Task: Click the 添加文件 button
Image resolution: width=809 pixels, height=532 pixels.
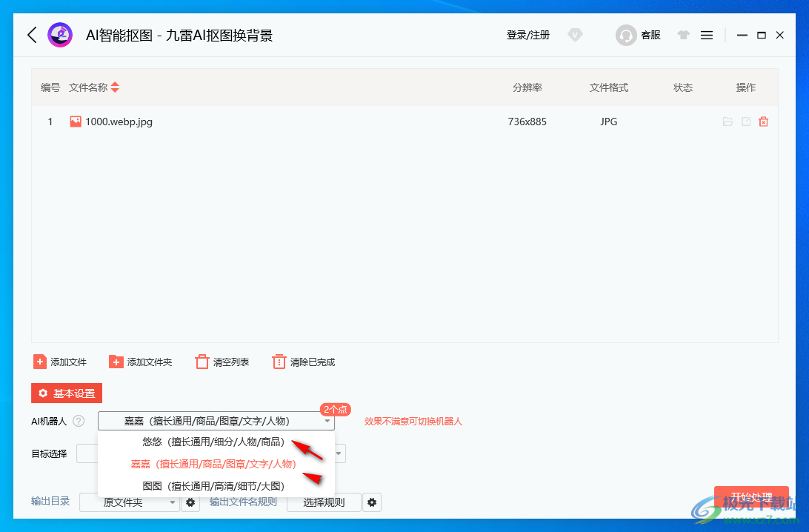Action: 60,362
